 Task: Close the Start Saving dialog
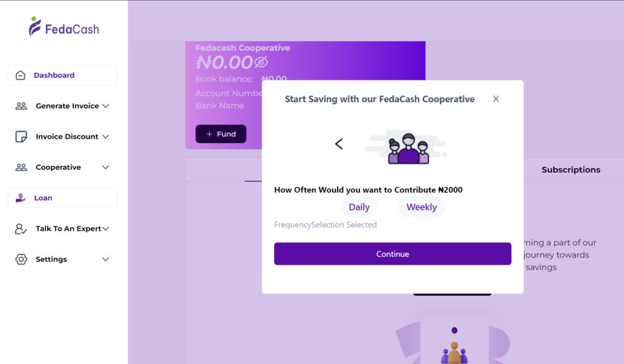(x=496, y=99)
